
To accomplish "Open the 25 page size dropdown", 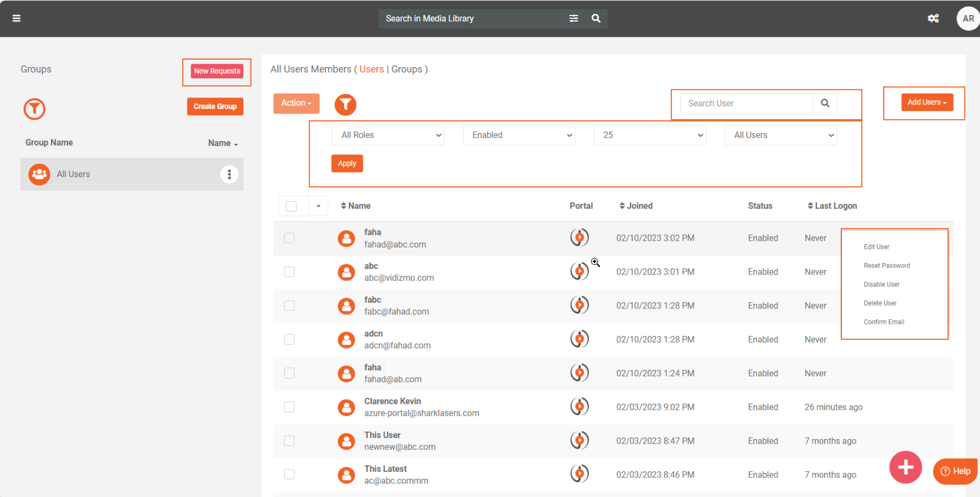I will click(x=650, y=135).
